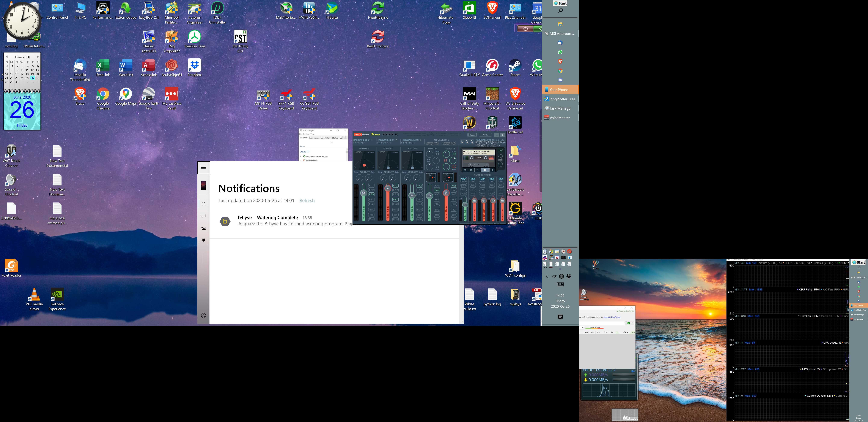The height and width of the screenshot is (422, 868).
Task: Enable solo on Hardware Input 3
Action: pos(420,215)
